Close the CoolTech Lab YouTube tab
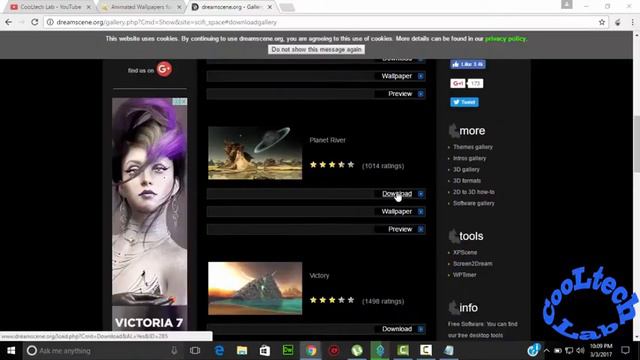Viewport: 640px width, 360px height. tap(89, 7)
